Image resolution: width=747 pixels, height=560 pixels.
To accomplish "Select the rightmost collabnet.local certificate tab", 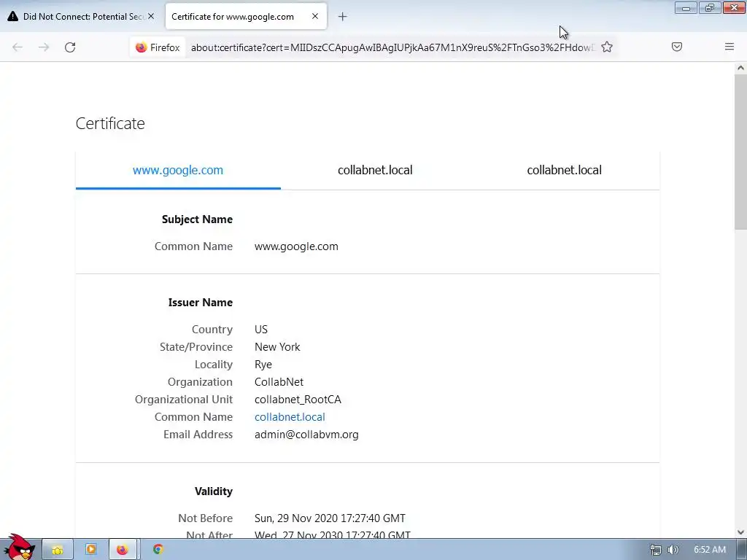I will pyautogui.click(x=564, y=170).
